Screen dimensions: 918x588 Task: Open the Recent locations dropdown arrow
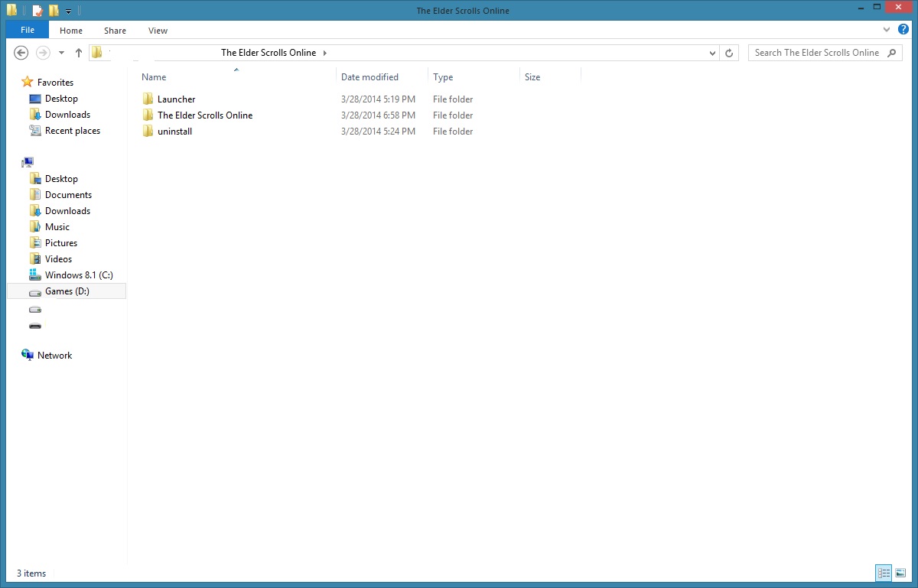61,54
